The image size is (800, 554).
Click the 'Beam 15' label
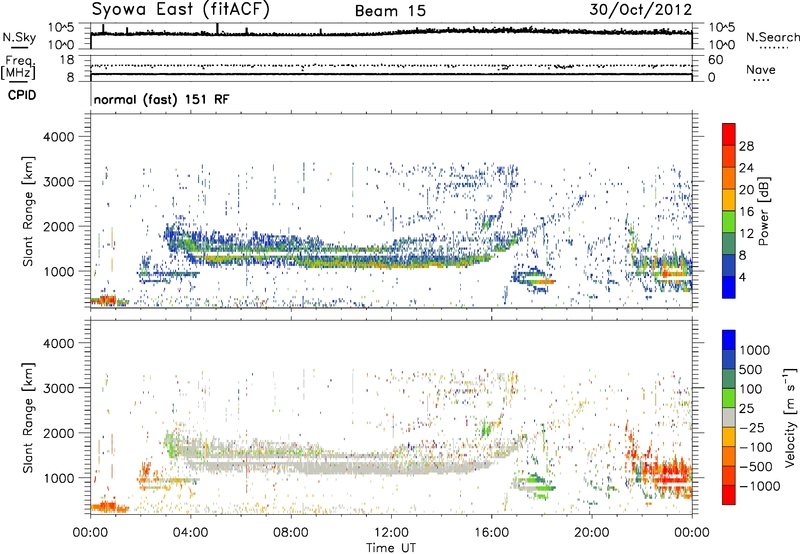tap(390, 11)
